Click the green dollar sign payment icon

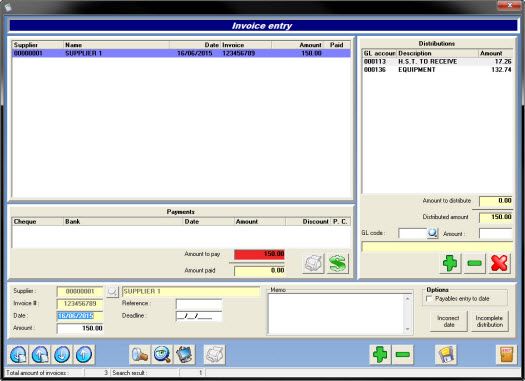tap(338, 263)
